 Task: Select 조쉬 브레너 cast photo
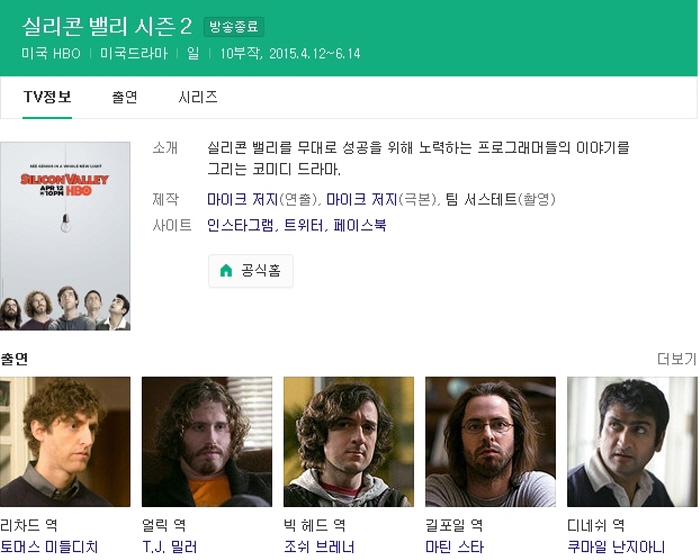[x=349, y=441]
